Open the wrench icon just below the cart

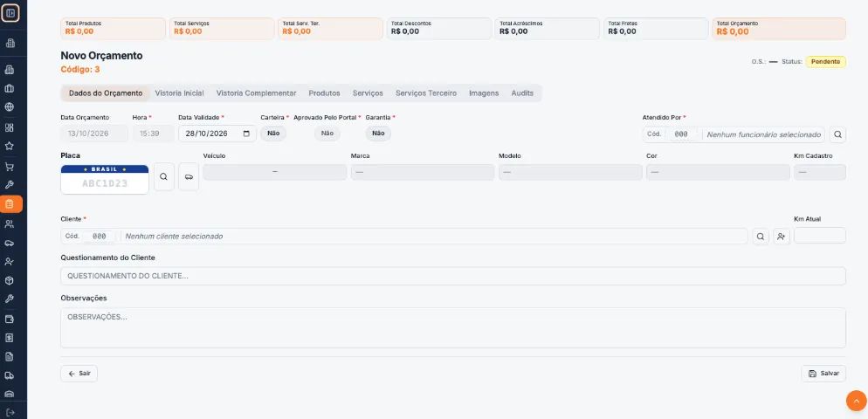click(9, 185)
